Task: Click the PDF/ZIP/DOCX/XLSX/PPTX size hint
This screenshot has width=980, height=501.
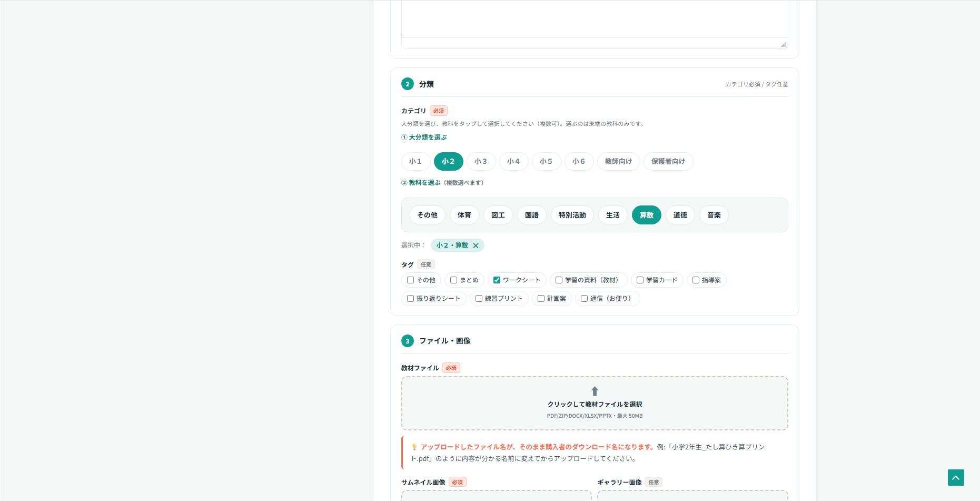Action: point(595,416)
